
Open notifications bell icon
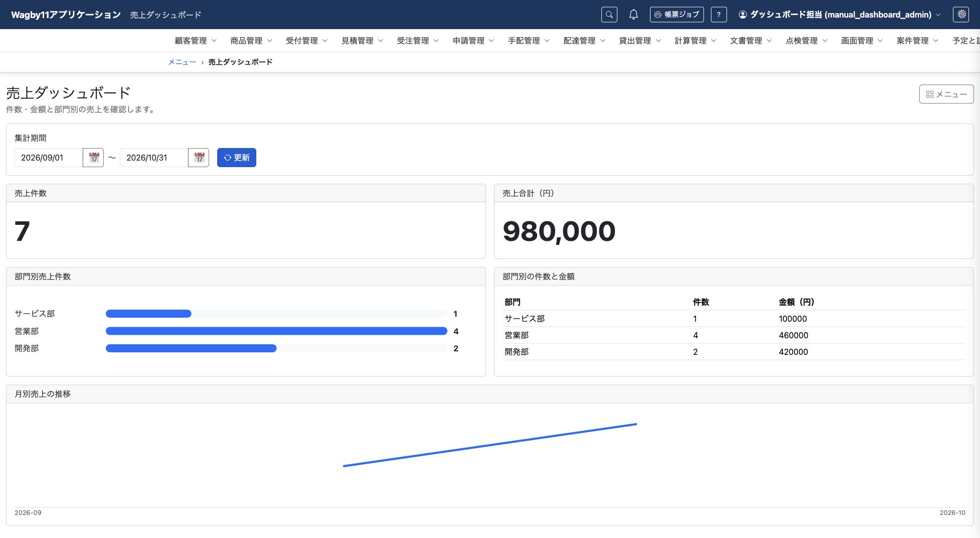tap(633, 15)
